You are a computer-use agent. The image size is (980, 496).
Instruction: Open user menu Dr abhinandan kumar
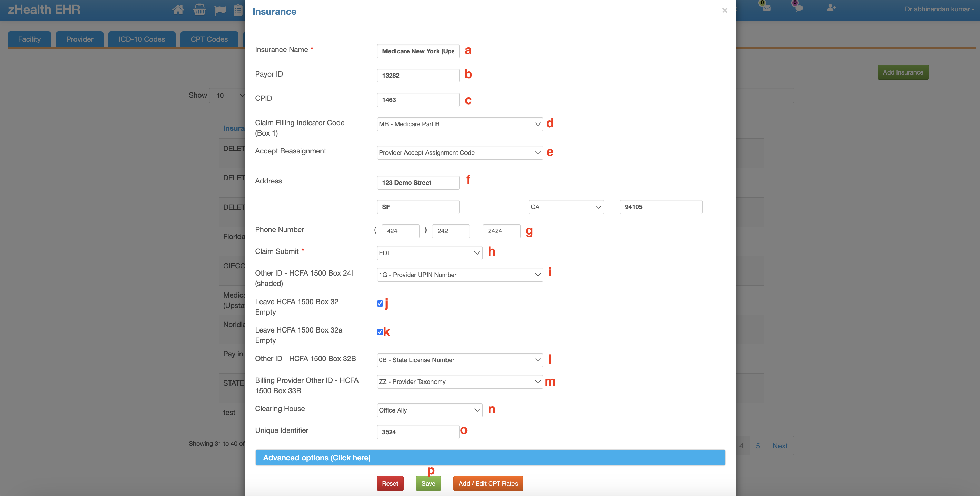tap(940, 9)
